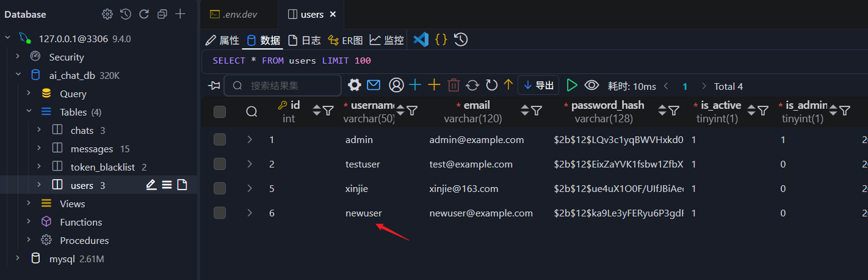This screenshot has height=280, width=868.
Task: Tick the checkbox for the admin row
Action: [x=220, y=140]
